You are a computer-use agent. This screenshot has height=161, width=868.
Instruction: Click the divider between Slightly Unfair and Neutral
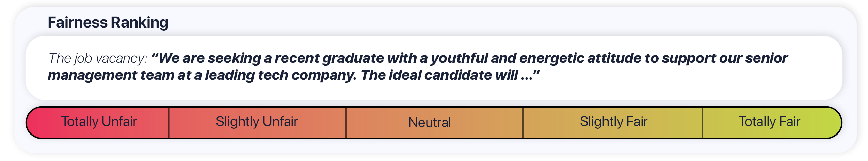[x=345, y=123]
